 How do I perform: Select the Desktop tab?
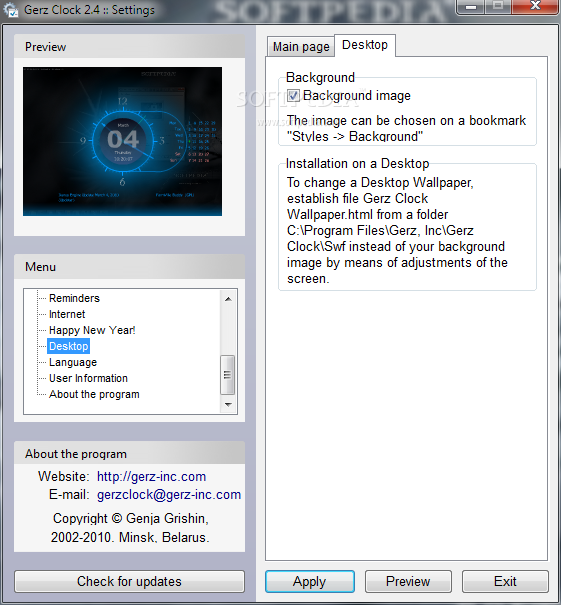365,45
